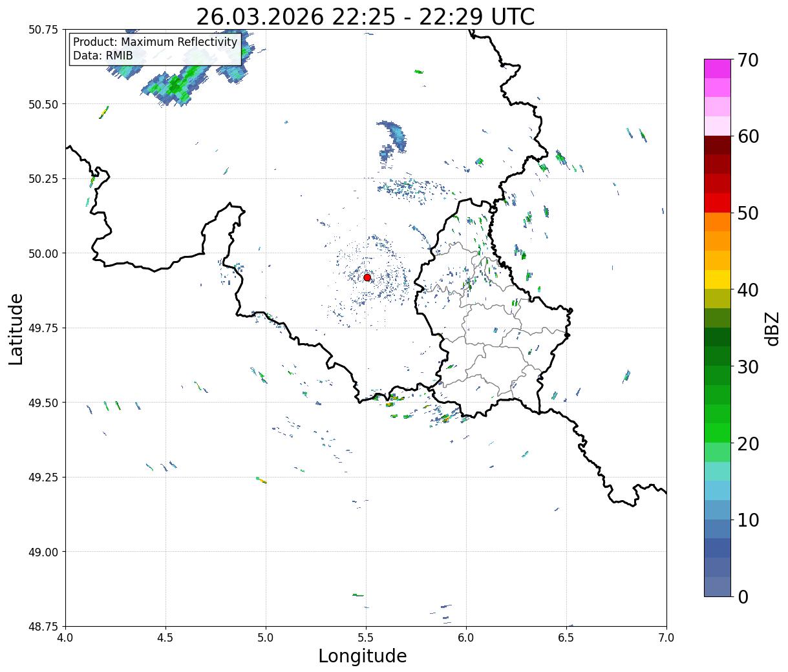Viewport: 788px width, 672px height.
Task: Click the colorbar tick label 0
Action: pos(743,596)
